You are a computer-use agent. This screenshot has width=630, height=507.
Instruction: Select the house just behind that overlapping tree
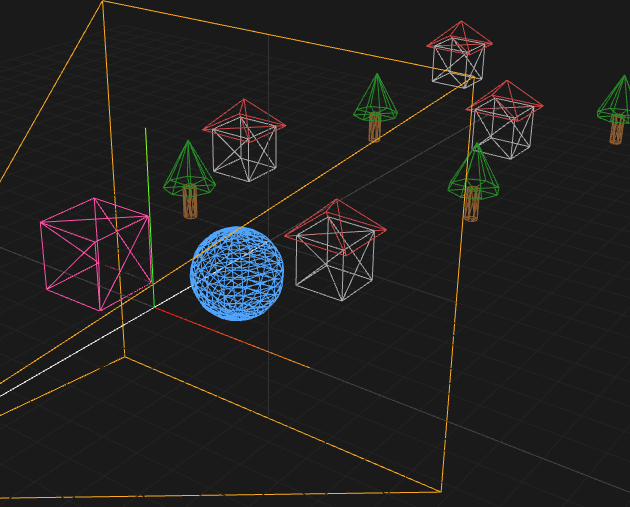point(505,120)
